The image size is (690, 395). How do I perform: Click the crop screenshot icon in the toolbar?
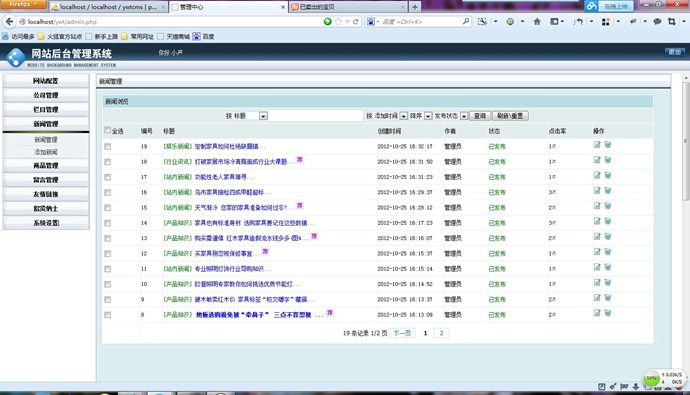tap(672, 22)
